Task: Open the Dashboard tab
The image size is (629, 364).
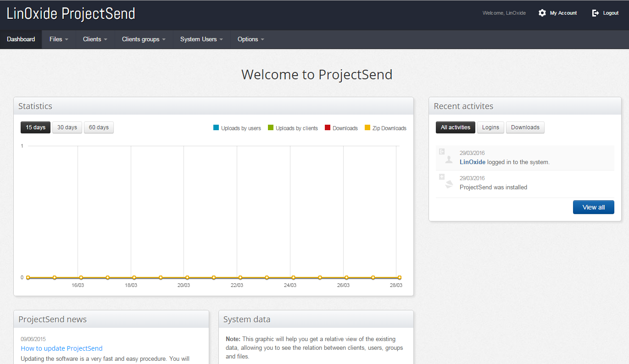Action: tap(21, 39)
